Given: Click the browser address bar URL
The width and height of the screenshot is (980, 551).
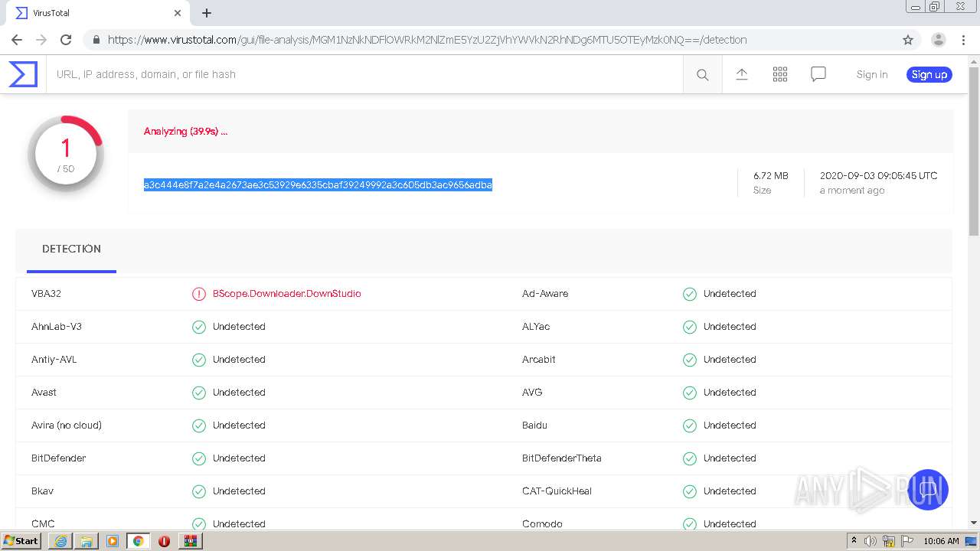Looking at the screenshot, I should tap(427, 40).
